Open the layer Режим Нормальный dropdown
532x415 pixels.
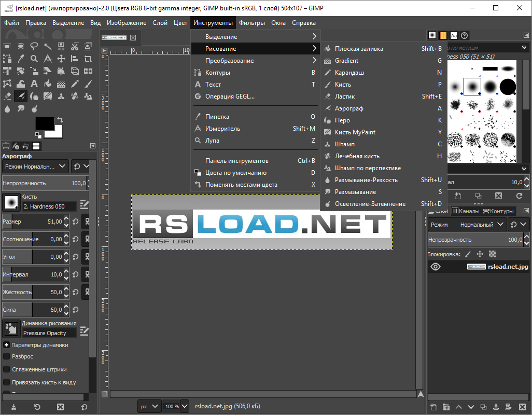(467, 225)
